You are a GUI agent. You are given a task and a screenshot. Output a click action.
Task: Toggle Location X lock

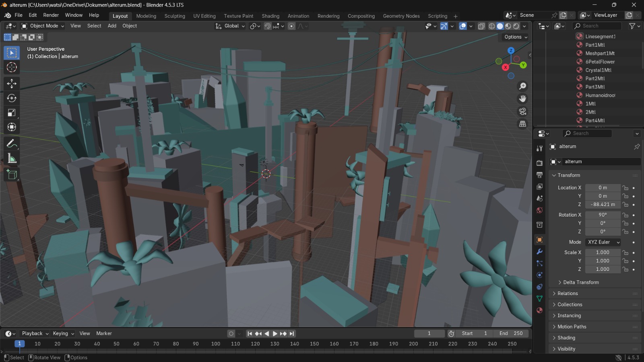pos(625,188)
